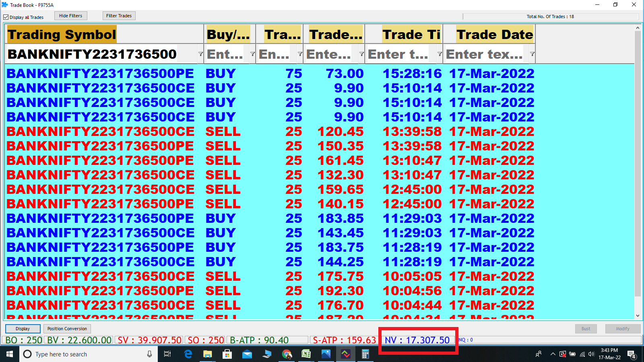Open the notification action center icon

tap(632, 354)
